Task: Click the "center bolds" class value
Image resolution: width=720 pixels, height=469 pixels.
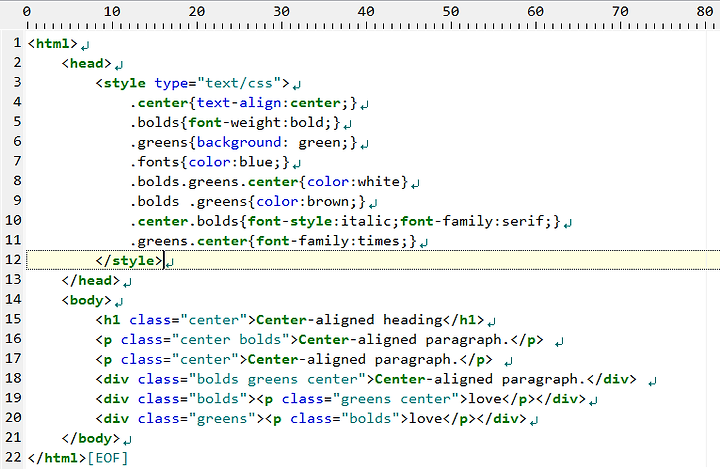Action: point(231,340)
